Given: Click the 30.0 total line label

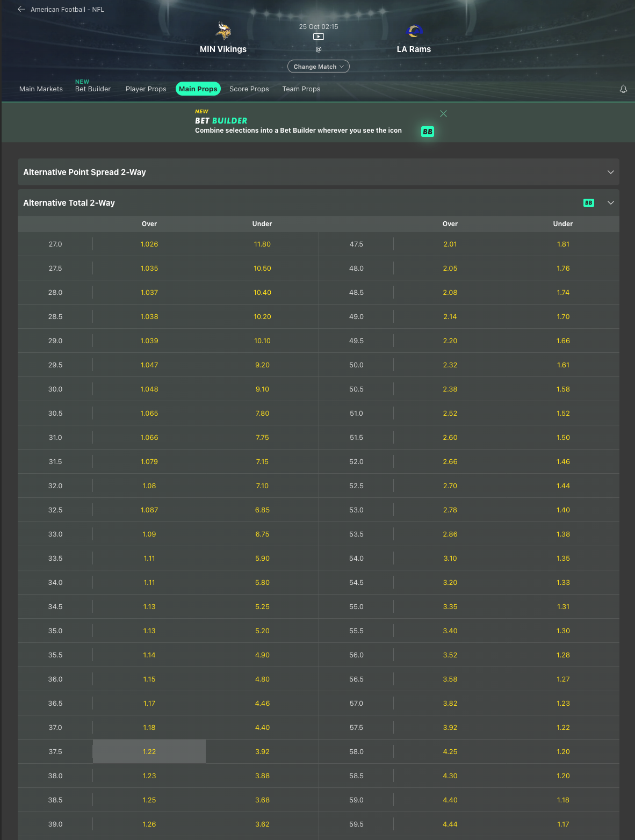Looking at the screenshot, I should coord(55,389).
